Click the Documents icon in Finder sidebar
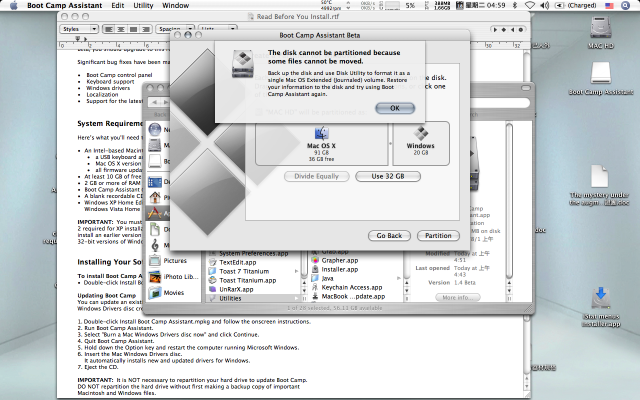This screenshot has width=640, height=400. [x=155, y=229]
